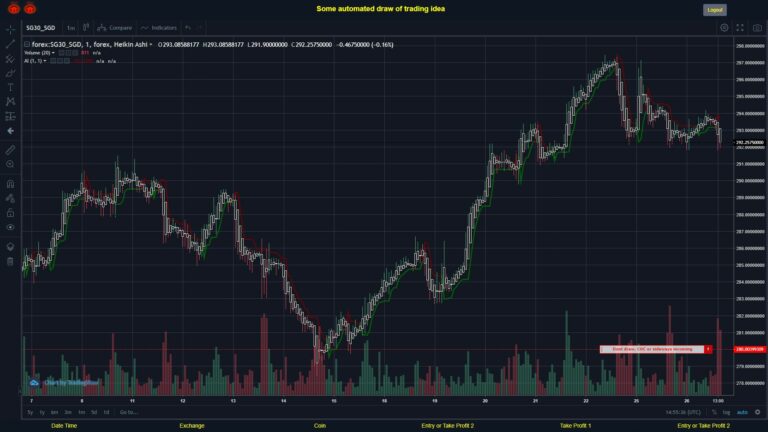Click the TradingView cloud logo
This screenshot has width=768, height=432.
(x=34, y=383)
